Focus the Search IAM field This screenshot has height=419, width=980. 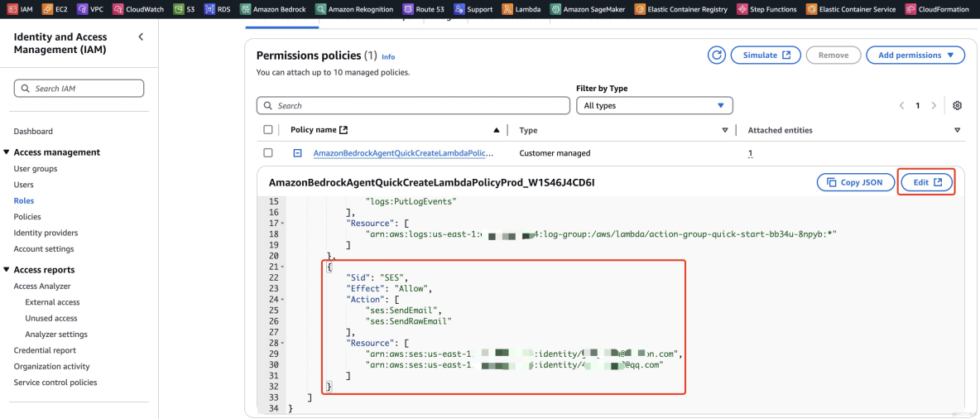pyautogui.click(x=79, y=88)
